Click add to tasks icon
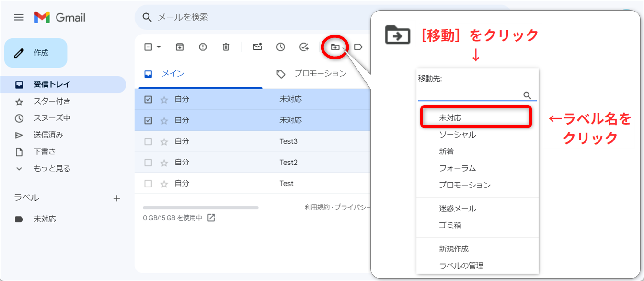Screen dimensions: 644x281 pyautogui.click(x=304, y=47)
